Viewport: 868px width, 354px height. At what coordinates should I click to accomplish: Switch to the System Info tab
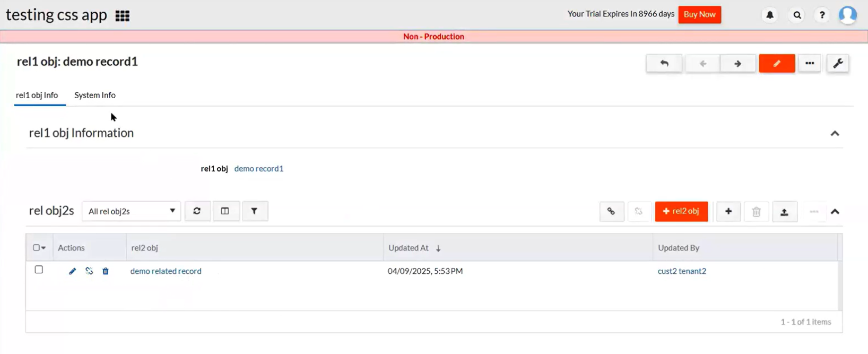tap(95, 96)
